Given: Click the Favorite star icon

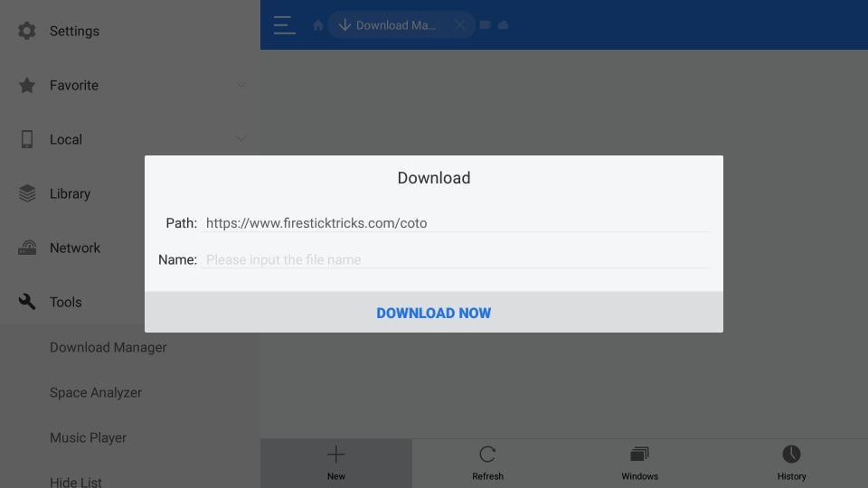Looking at the screenshot, I should pos(26,85).
